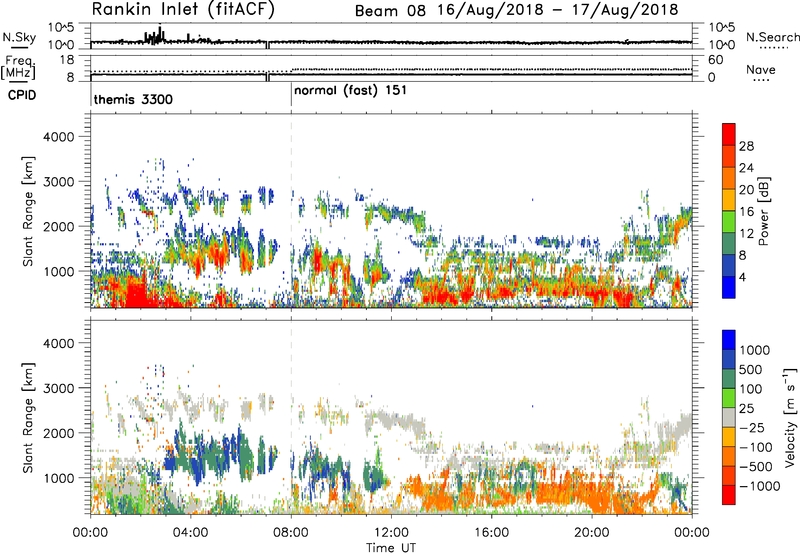This screenshot has width=800, height=554.
Task: Click the power panel 'Slant Range [km]' label
Action: 28,211
